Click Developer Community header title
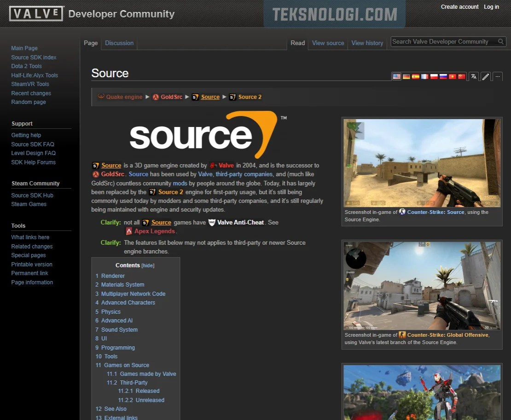The image size is (511, 420). coord(121,14)
